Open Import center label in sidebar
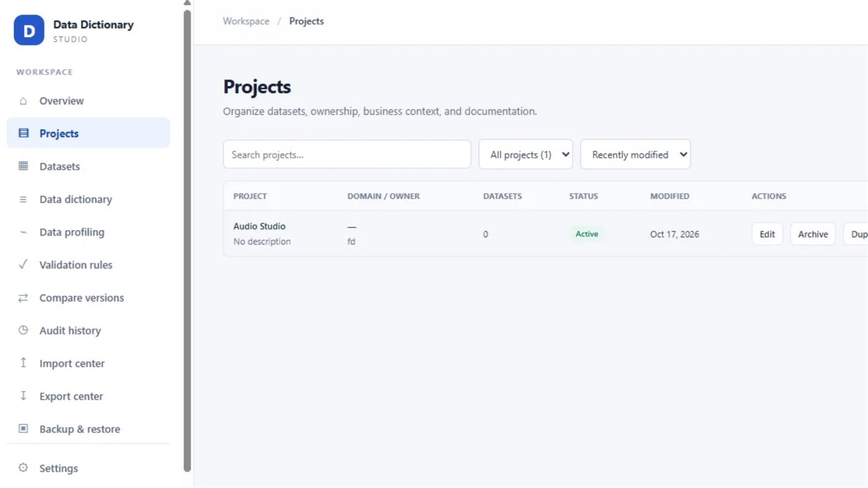 tap(72, 363)
